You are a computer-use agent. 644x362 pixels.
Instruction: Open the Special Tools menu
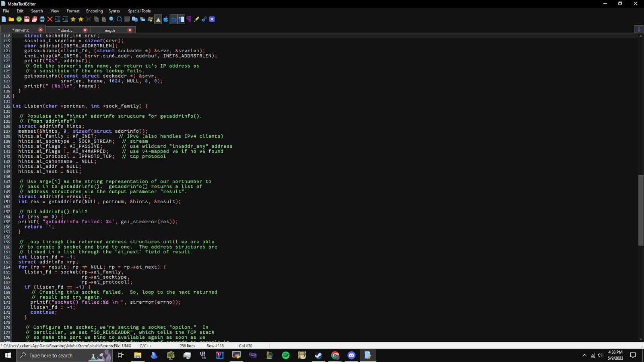[x=139, y=11]
